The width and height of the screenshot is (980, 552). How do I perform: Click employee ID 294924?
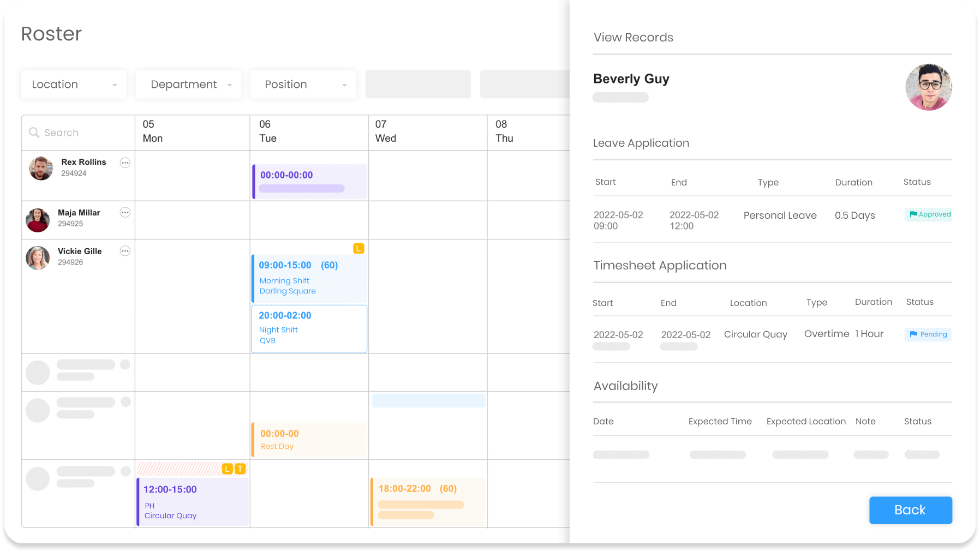pyautogui.click(x=74, y=173)
